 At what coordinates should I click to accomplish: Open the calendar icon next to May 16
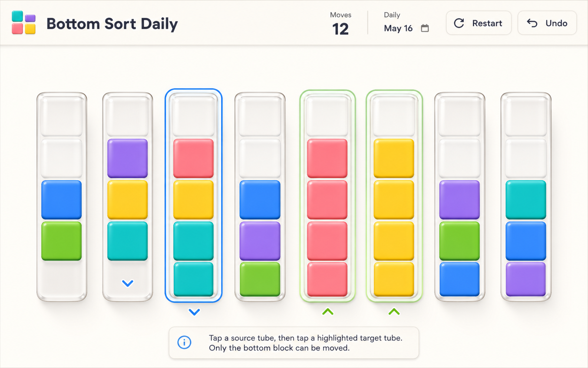(425, 28)
